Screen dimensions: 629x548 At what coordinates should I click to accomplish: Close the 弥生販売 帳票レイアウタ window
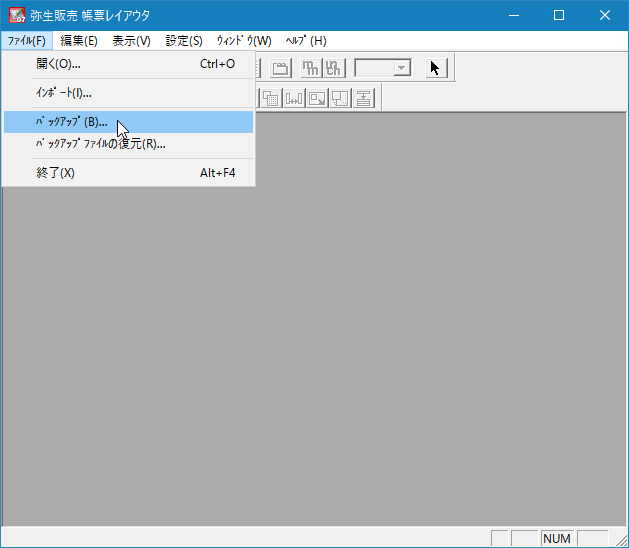(x=605, y=15)
